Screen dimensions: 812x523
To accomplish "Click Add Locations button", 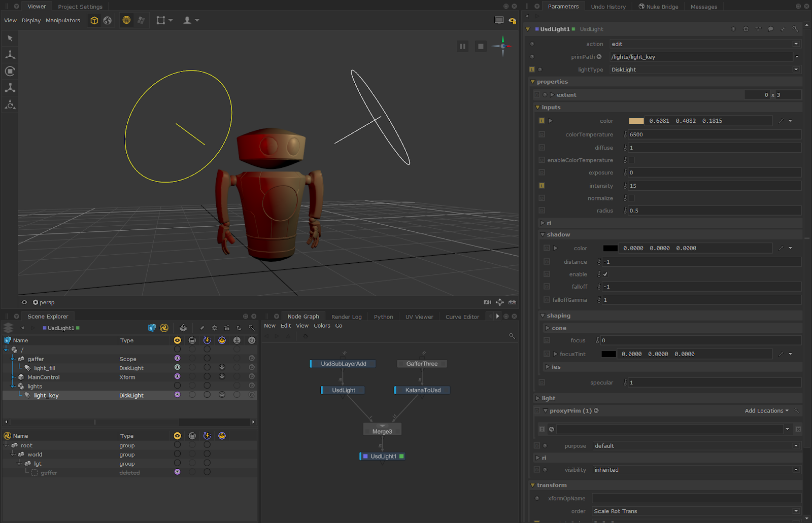I will point(766,411).
